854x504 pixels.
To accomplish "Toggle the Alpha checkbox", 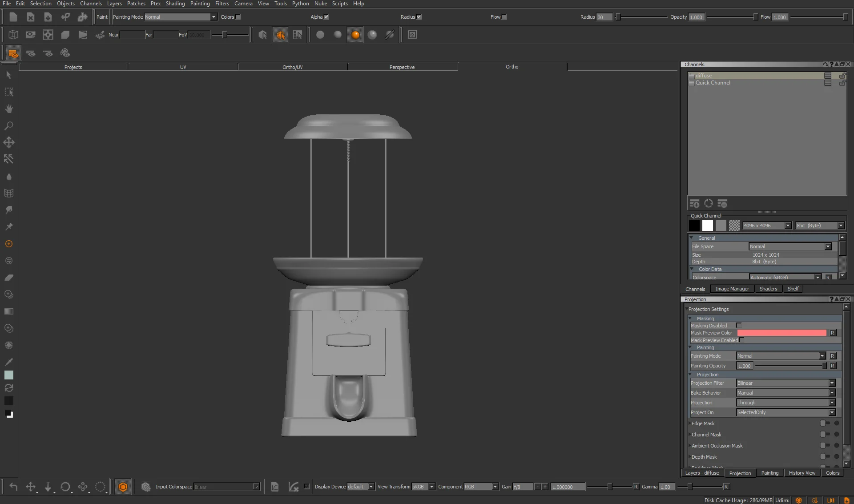I will coord(326,17).
